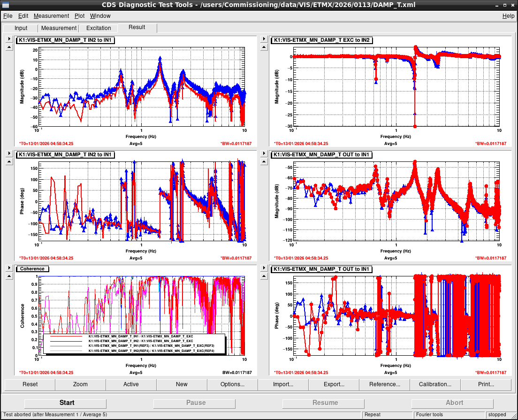Click the Export... button
Screen dimensions: 518x420
[x=334, y=384]
